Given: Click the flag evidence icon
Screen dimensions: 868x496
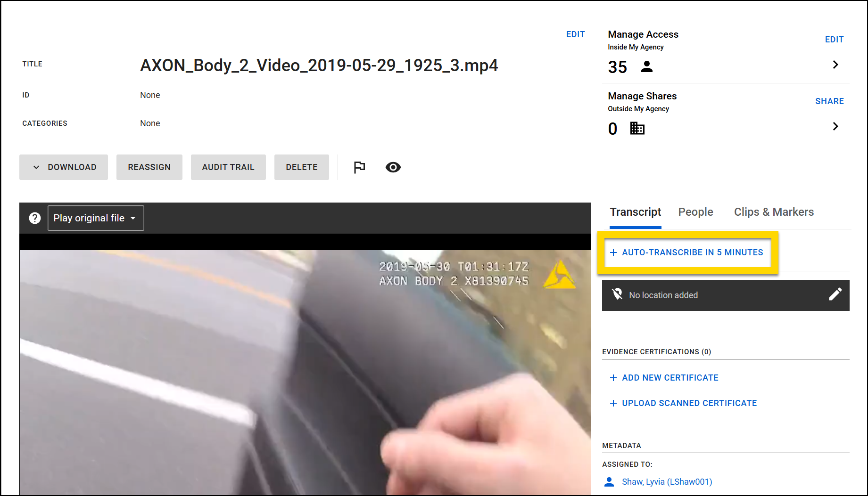Looking at the screenshot, I should (x=359, y=167).
